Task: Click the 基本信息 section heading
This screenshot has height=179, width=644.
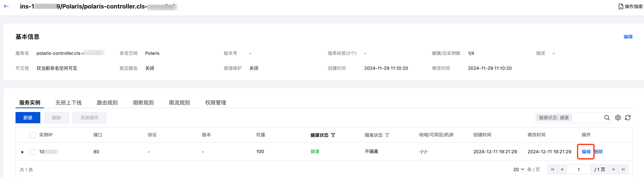Action: pos(27,37)
